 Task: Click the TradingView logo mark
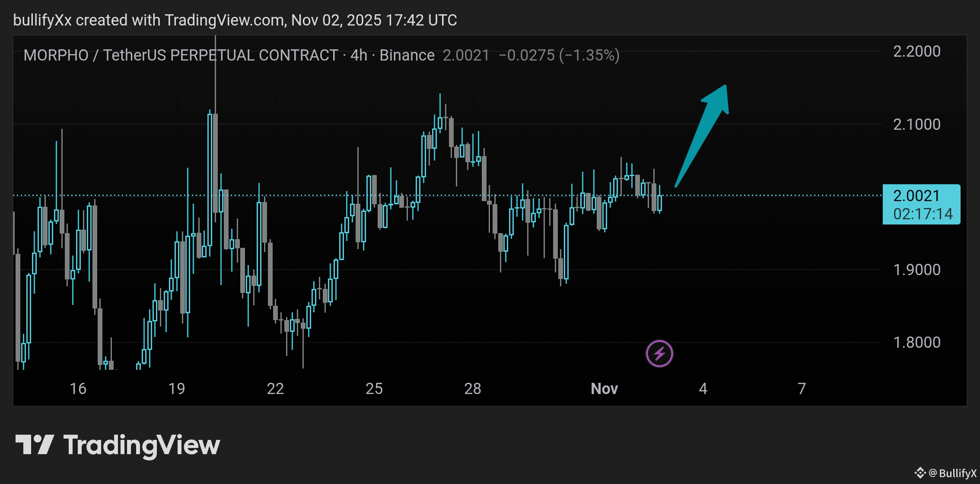click(35, 445)
